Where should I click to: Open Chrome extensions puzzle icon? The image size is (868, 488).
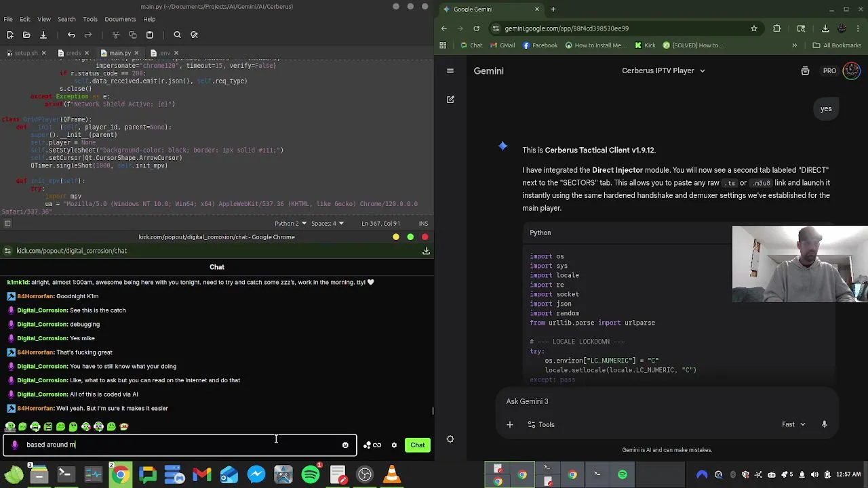click(x=776, y=28)
